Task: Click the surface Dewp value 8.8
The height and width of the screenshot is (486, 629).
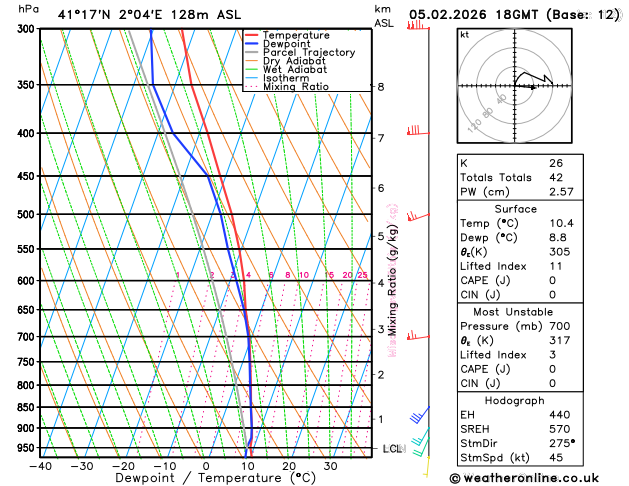Action: point(558,238)
